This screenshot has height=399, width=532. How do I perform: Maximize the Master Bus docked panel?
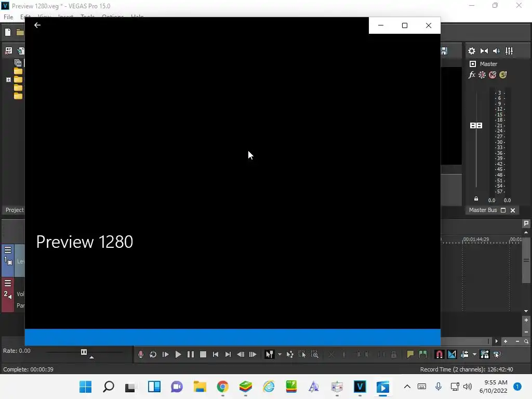(503, 210)
